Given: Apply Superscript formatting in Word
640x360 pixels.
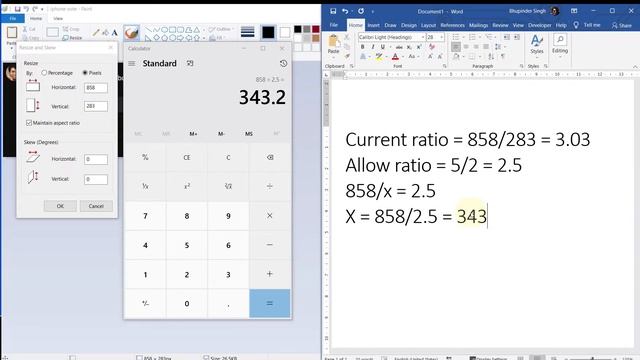Looking at the screenshot, I should point(419,47).
